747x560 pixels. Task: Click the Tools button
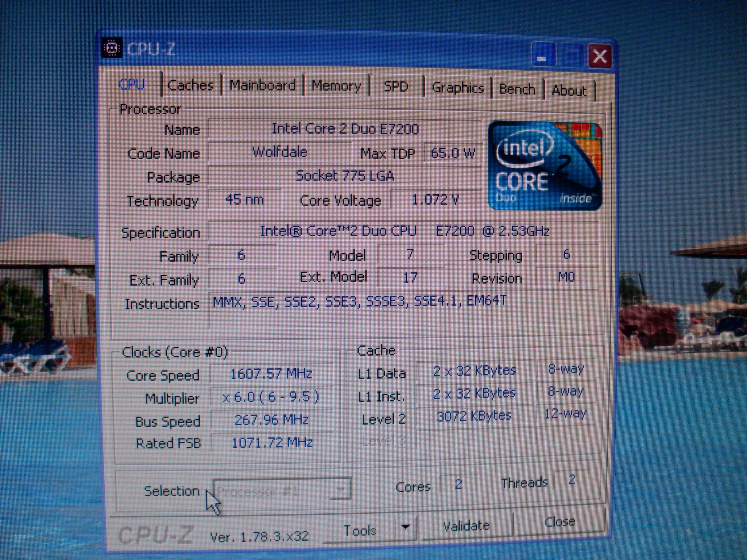360,530
